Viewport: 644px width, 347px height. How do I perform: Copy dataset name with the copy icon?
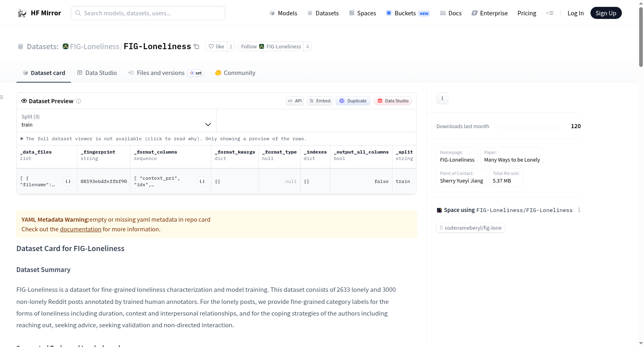196,46
